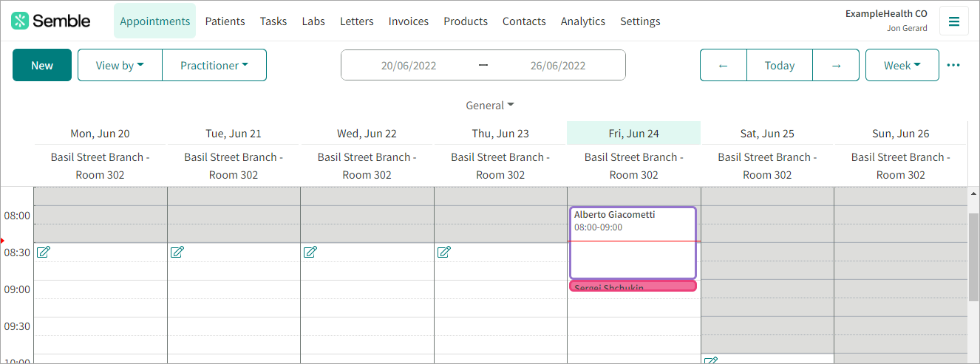Open the Week view dropdown
The image size is (980, 364).
902,65
